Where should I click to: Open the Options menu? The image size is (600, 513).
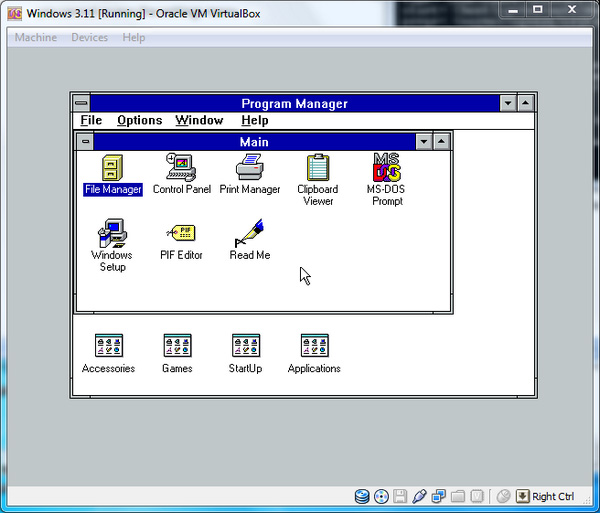point(140,121)
